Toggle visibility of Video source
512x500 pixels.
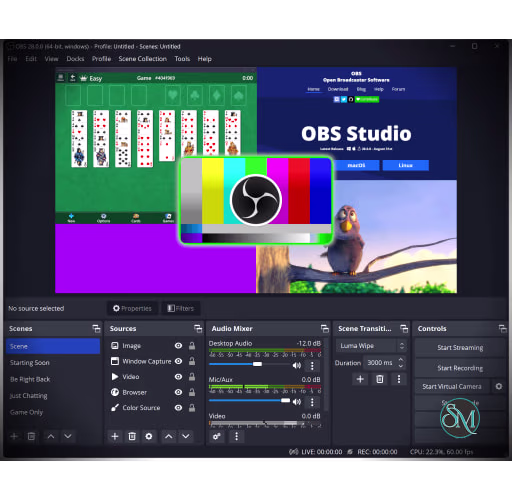tap(178, 377)
